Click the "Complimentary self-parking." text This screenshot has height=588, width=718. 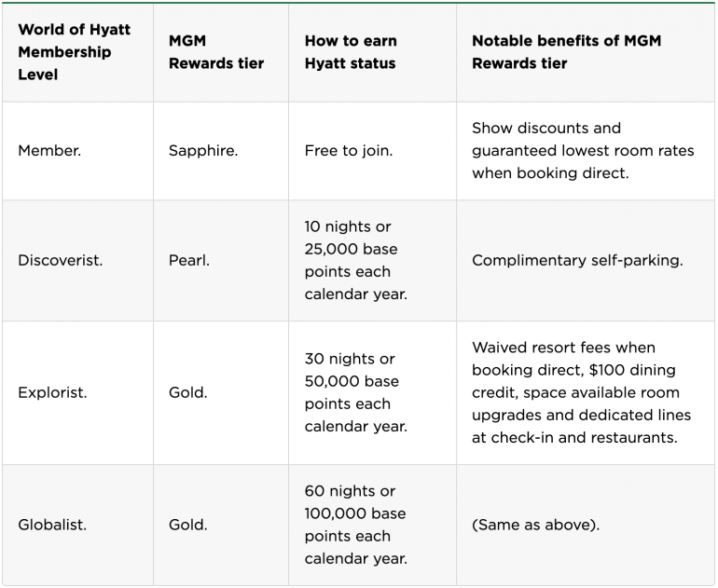coord(577,261)
